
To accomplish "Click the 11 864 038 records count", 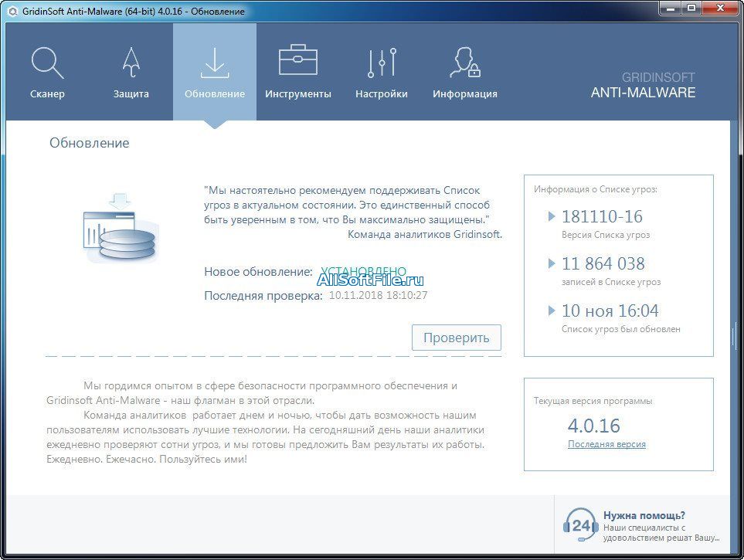I will coord(603,263).
